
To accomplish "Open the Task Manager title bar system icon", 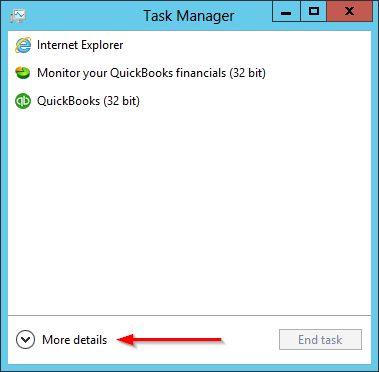I will (18, 16).
